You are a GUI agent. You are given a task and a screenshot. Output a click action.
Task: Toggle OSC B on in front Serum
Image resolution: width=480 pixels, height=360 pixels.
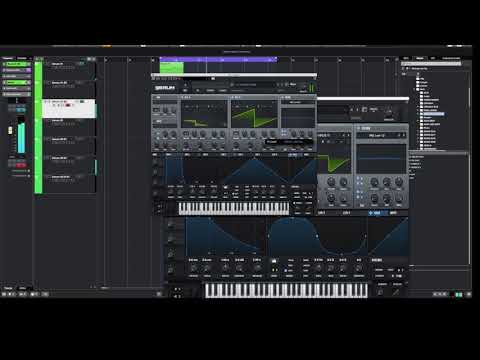coord(233,97)
